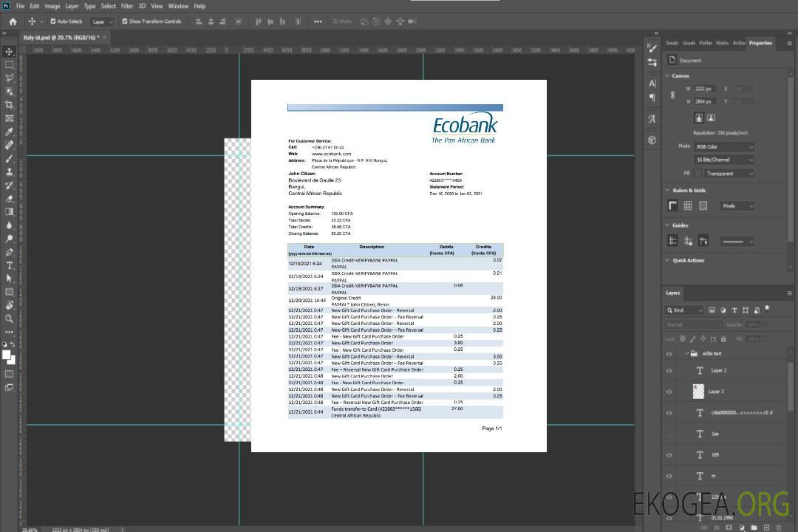This screenshot has width=798, height=532.
Task: Select the Pen tool
Action: 9,252
